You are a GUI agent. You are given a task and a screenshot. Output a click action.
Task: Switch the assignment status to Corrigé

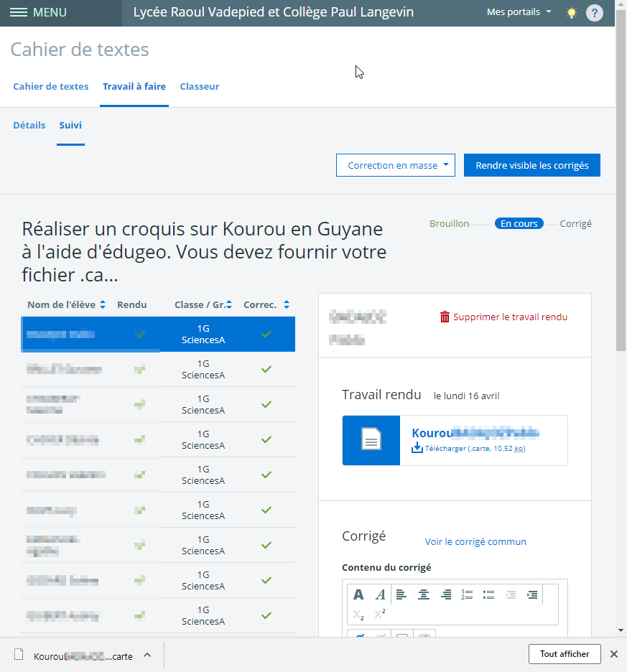tap(575, 223)
